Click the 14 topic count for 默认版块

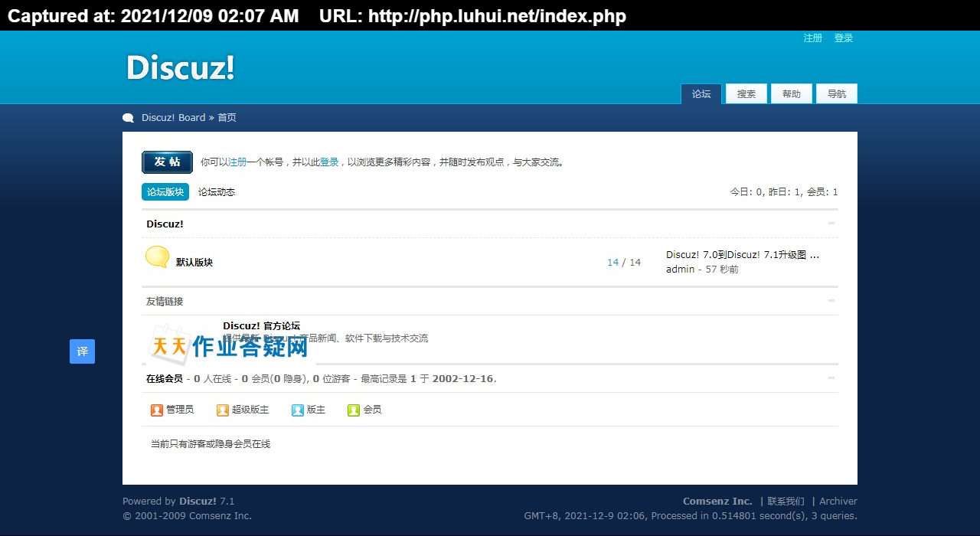[x=612, y=263]
